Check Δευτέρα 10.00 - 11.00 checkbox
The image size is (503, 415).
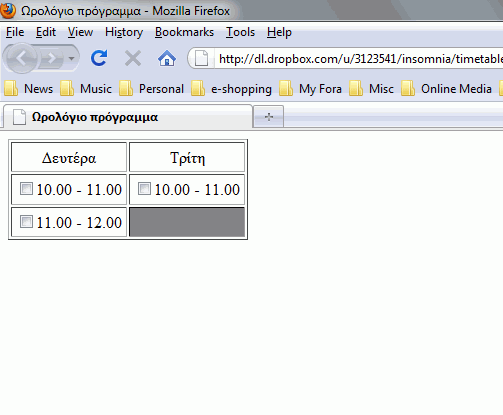point(26,188)
